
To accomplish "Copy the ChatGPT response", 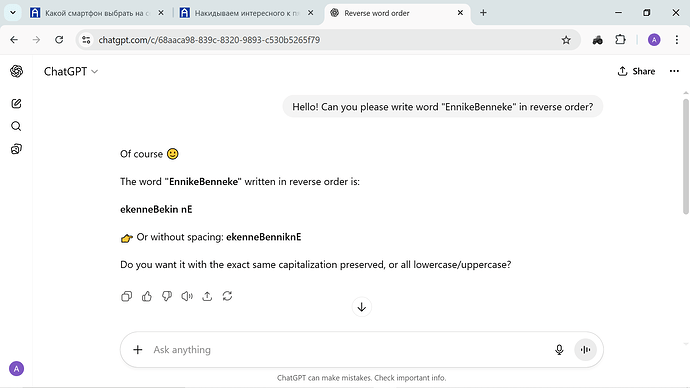I will click(x=126, y=296).
